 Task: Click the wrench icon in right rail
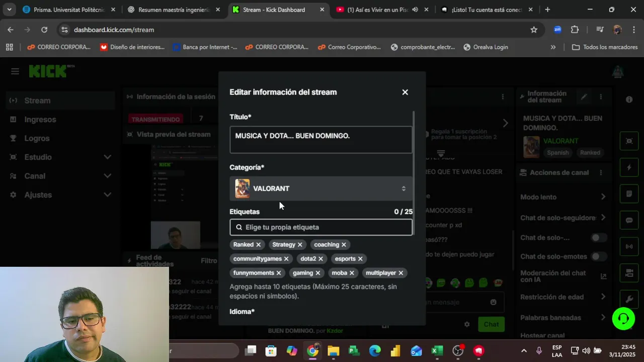pos(629,299)
